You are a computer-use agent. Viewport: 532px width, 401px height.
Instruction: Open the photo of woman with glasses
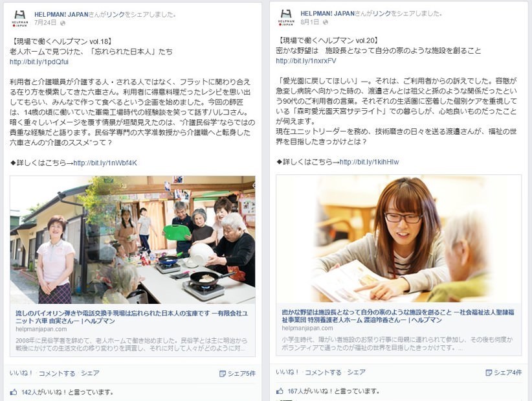pyautogui.click(x=399, y=238)
